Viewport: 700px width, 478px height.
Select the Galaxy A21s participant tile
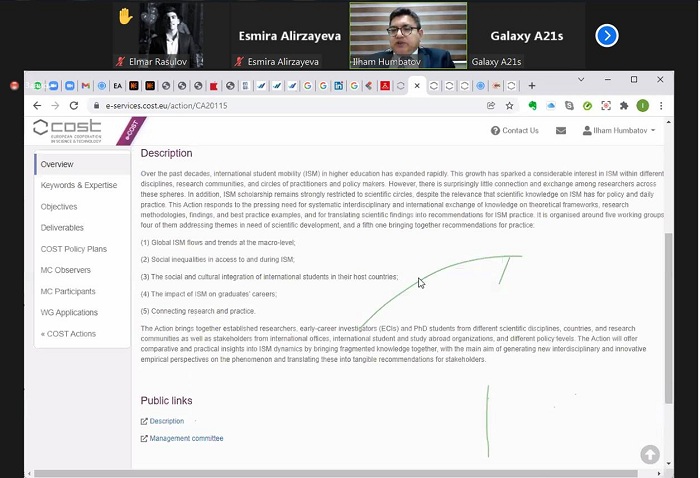[x=527, y=36]
